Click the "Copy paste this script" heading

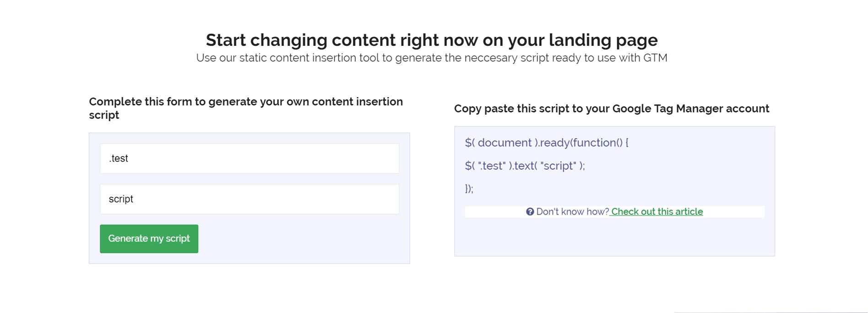[x=611, y=108]
